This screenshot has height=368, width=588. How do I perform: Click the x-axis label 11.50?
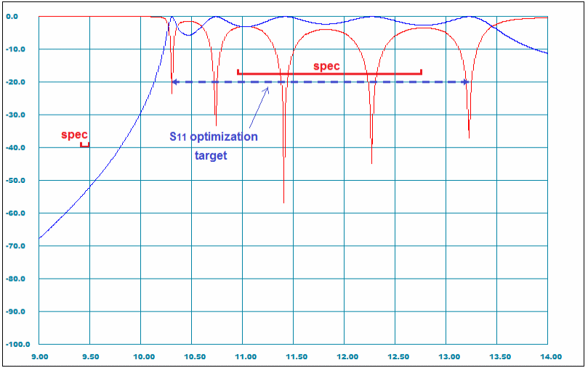coord(295,356)
